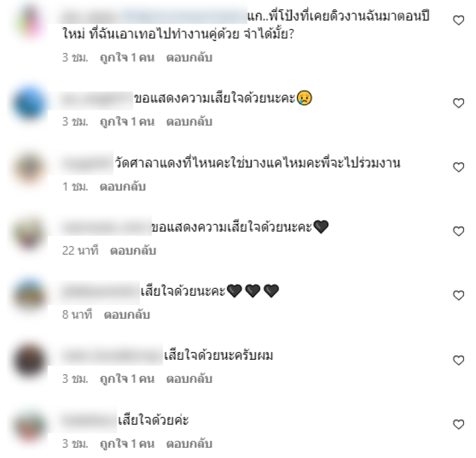The height and width of the screenshot is (458, 476).
Task: Open blue avatar of second commenter
Action: (29, 103)
